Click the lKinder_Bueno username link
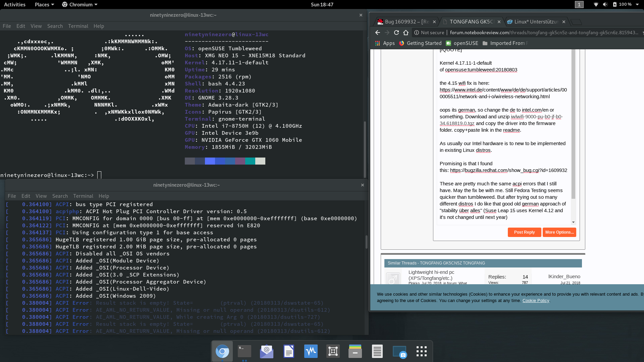The image size is (644, 362). [x=564, y=276]
